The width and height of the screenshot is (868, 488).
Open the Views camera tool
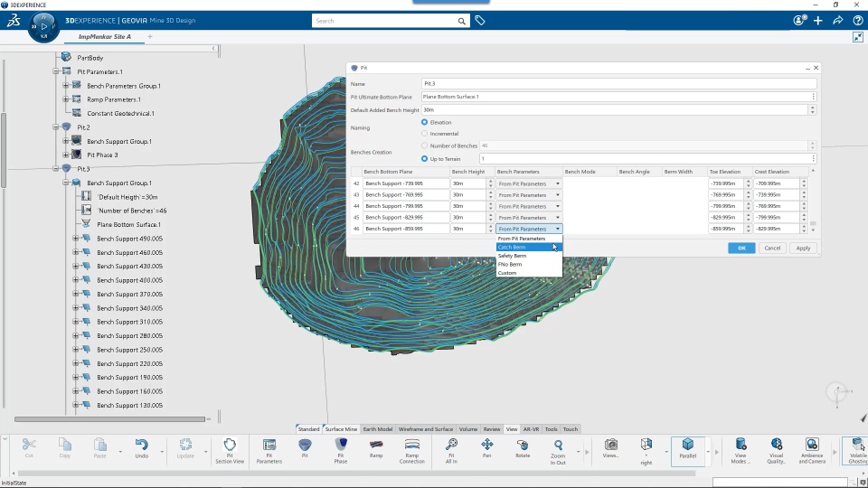coord(610,448)
